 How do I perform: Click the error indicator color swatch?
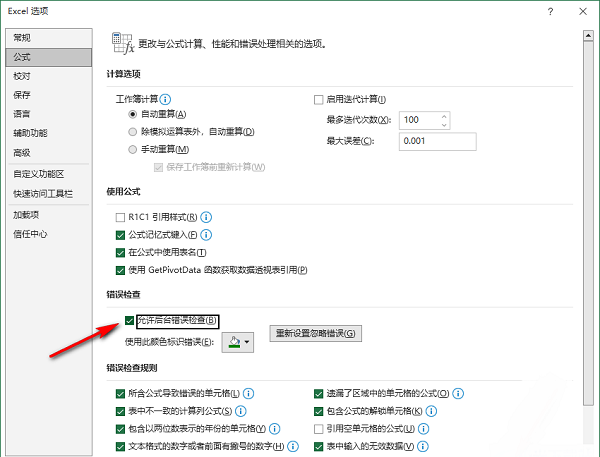232,341
